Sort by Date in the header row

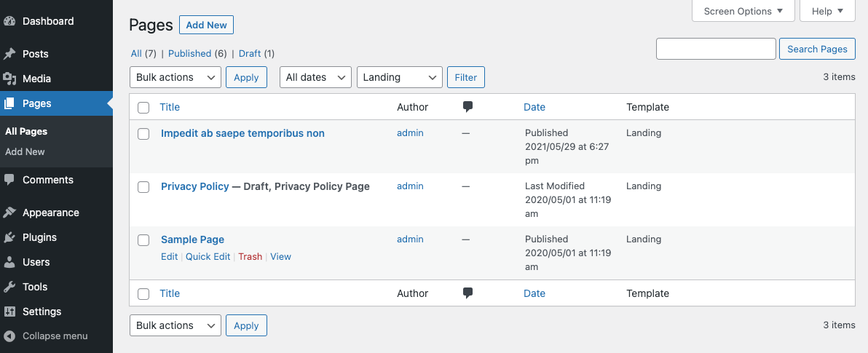pos(534,107)
